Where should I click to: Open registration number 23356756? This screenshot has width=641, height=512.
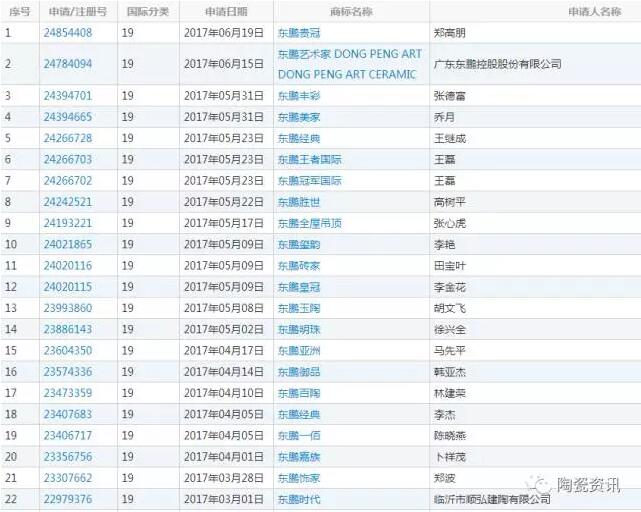(x=68, y=457)
